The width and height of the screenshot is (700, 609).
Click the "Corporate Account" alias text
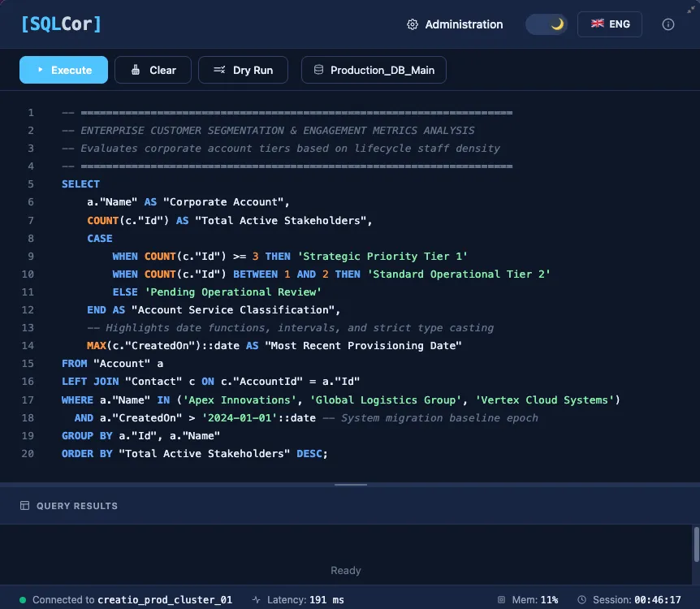pos(223,202)
